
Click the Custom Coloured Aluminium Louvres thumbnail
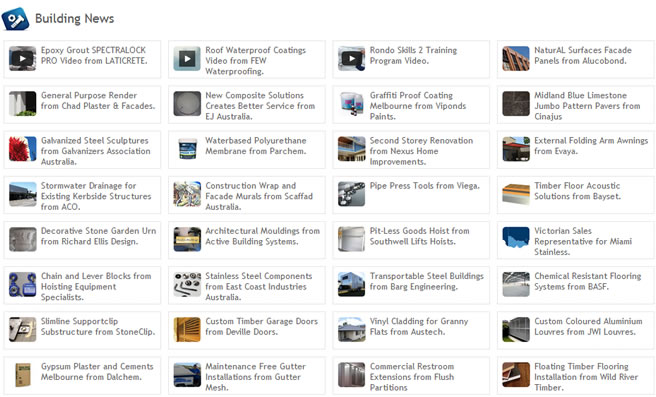click(x=516, y=330)
